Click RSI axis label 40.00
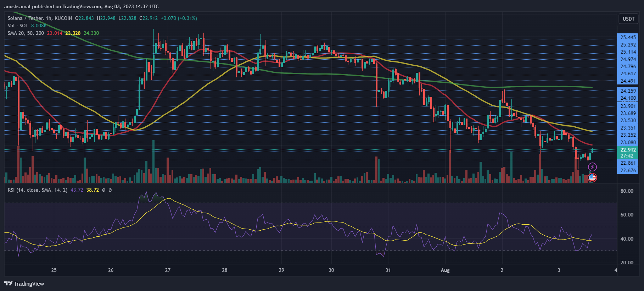Image resolution: width=644 pixels, height=291 pixels. pyautogui.click(x=627, y=239)
